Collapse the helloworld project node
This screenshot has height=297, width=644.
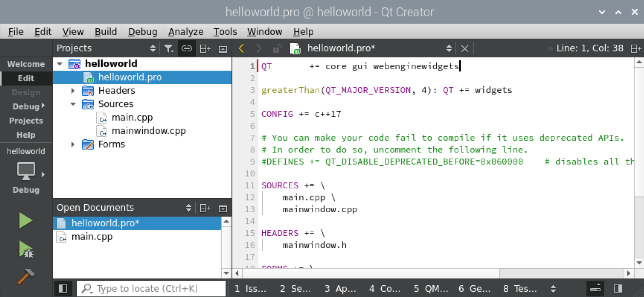click(x=60, y=64)
